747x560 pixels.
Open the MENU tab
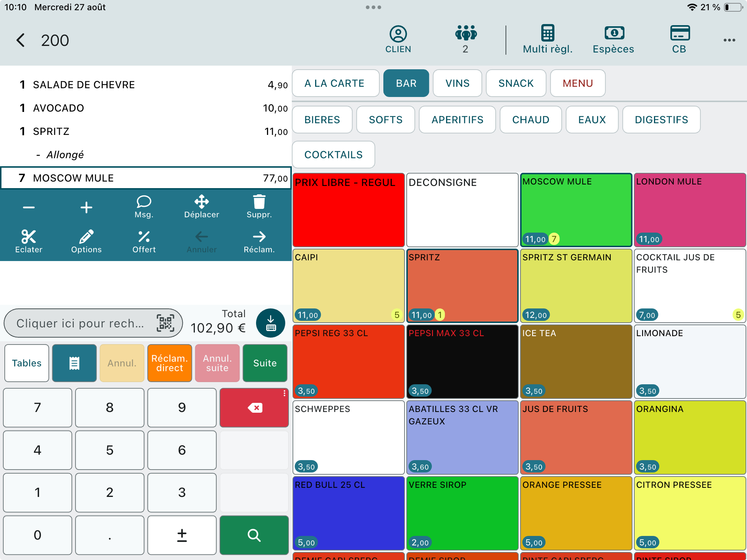point(578,83)
